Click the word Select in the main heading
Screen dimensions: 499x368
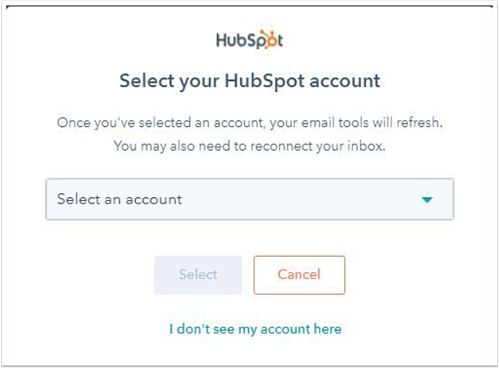[x=147, y=81]
